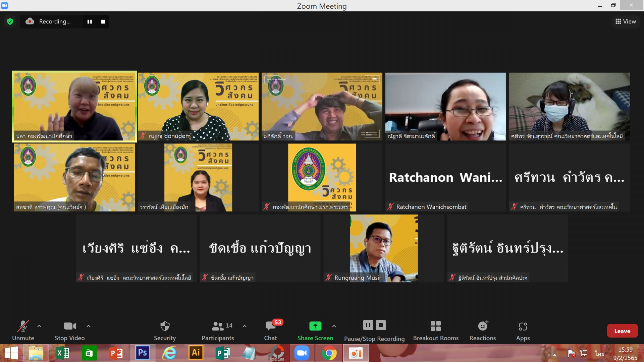Image resolution: width=644 pixels, height=362 pixels.
Task: Stop recording from top Recording indicator
Action: point(103,21)
